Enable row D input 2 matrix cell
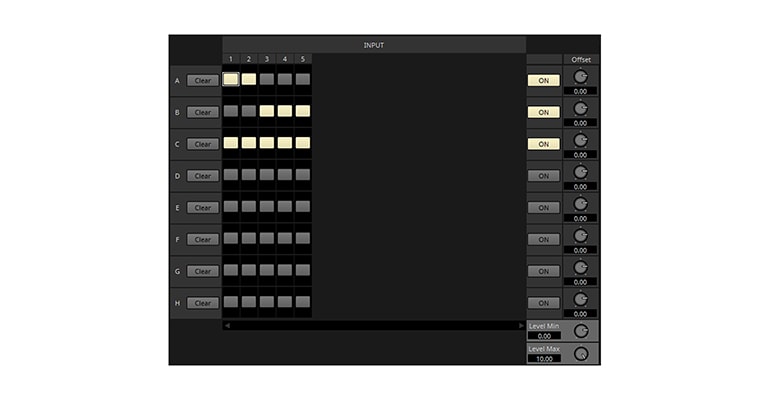The height and width of the screenshot is (400, 770). pos(249,175)
